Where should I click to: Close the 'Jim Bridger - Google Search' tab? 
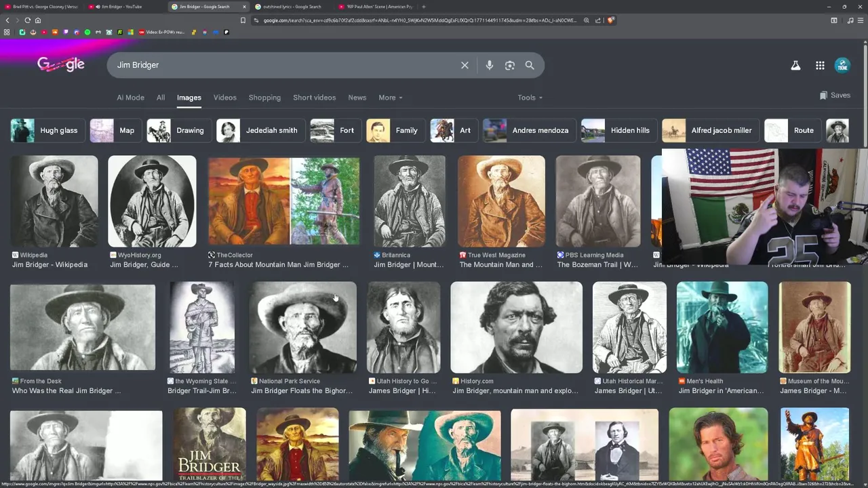(244, 7)
